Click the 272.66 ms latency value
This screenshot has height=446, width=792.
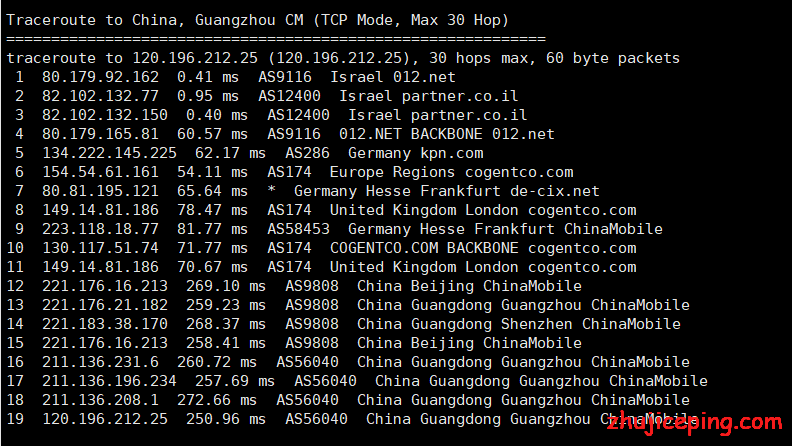pos(217,401)
